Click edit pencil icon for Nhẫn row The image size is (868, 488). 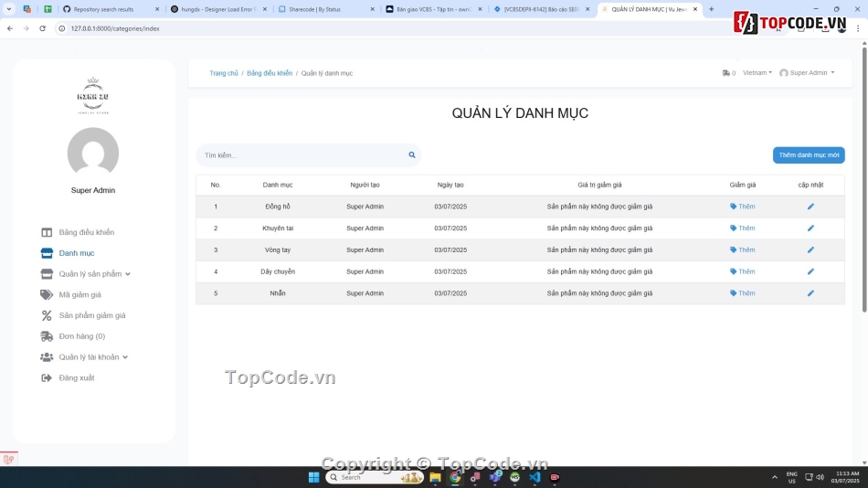click(810, 293)
